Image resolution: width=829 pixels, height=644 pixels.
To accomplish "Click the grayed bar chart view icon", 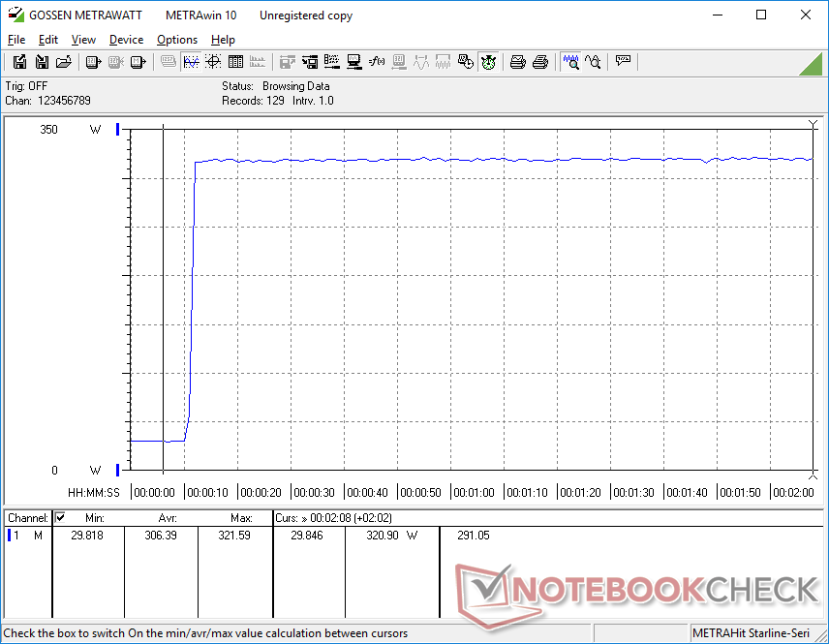I will (x=258, y=62).
